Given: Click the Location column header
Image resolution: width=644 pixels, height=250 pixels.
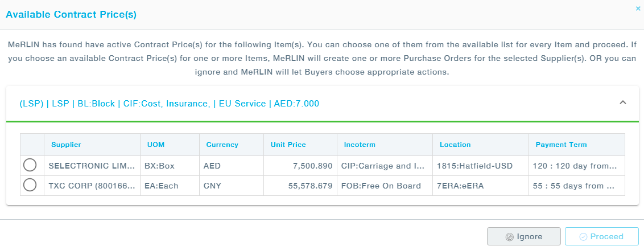Looking at the screenshot, I should pos(455,145).
